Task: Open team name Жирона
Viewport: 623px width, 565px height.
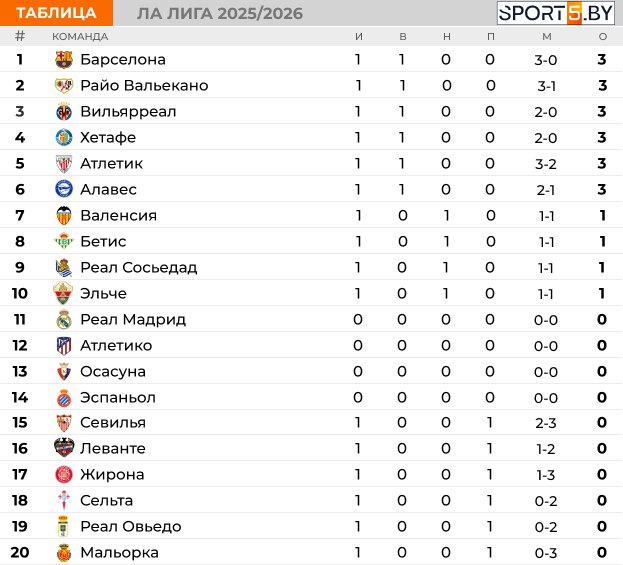Action: (112, 474)
